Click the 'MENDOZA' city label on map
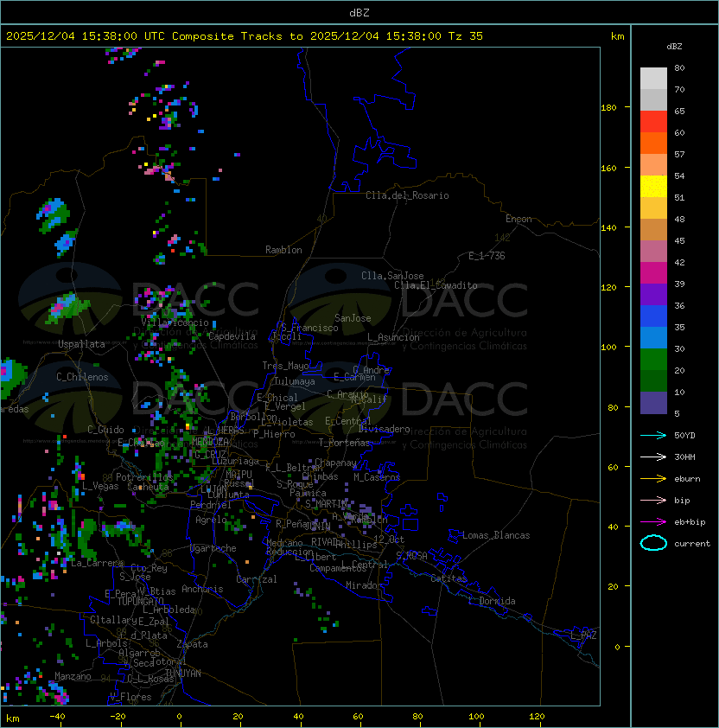The width and height of the screenshot is (719, 728). 210,441
